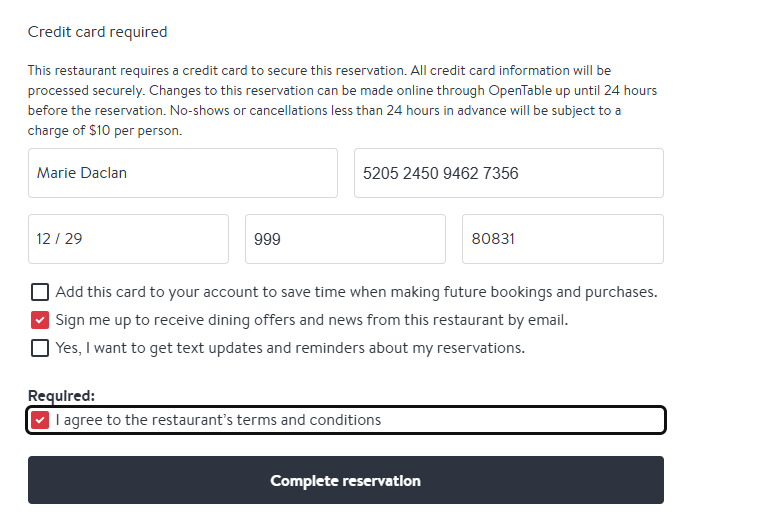Viewport: 783px width, 522px height.
Task: Click the 'Add this card to your account' label text
Action: tap(356, 292)
